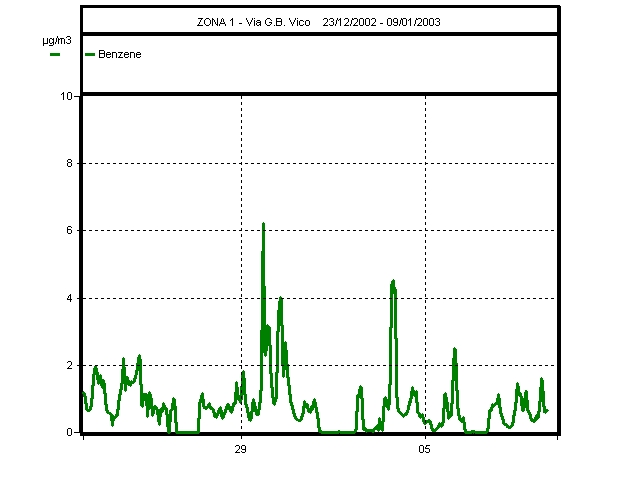Click the y-axis value 6

(69, 230)
